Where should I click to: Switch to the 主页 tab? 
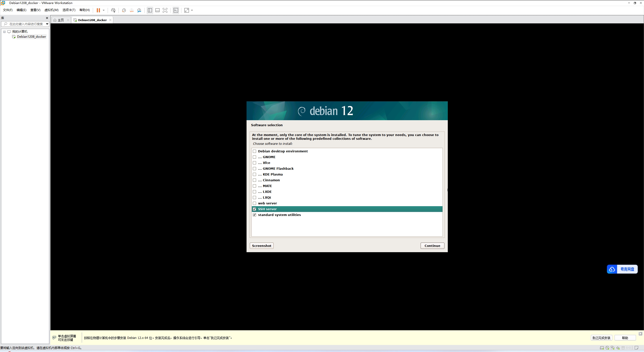coord(61,20)
